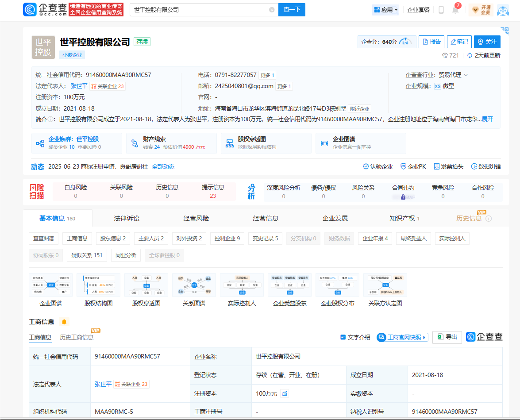Select the 变更记录 5 filter tag
520x420 pixels.
tap(265, 239)
